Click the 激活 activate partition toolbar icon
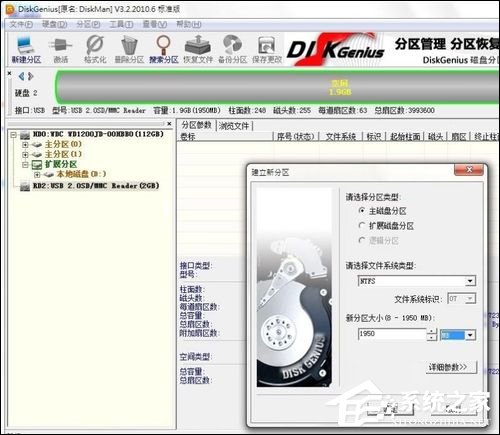The width and height of the screenshot is (500, 435). coord(61,50)
